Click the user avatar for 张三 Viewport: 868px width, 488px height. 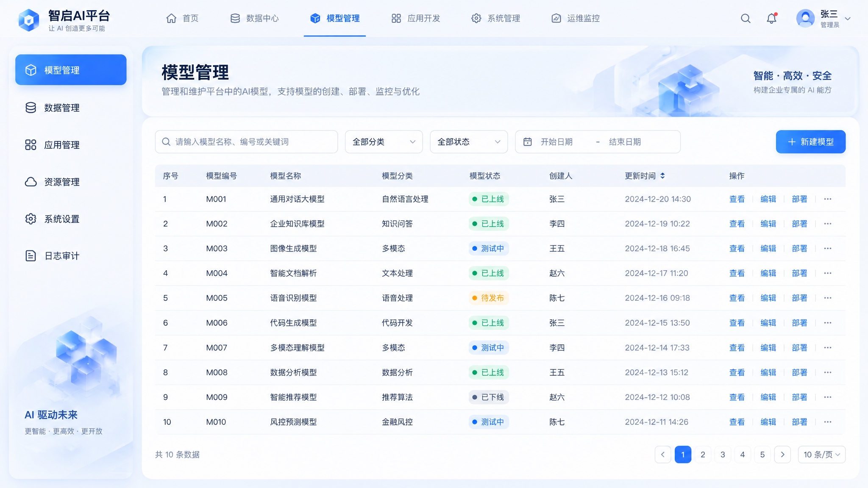(805, 18)
